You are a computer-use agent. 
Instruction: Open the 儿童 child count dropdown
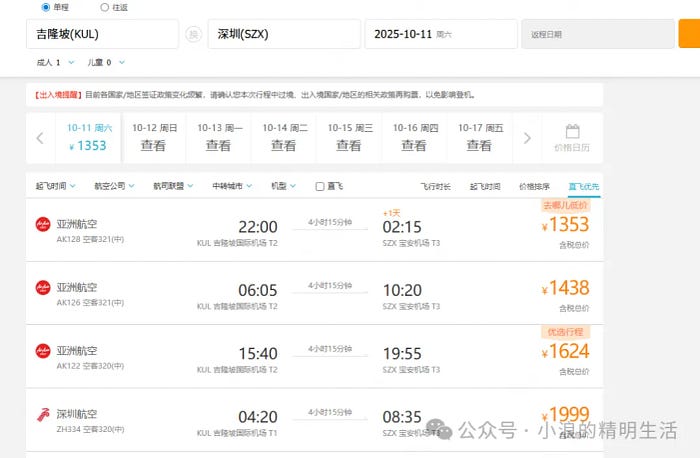(106, 62)
